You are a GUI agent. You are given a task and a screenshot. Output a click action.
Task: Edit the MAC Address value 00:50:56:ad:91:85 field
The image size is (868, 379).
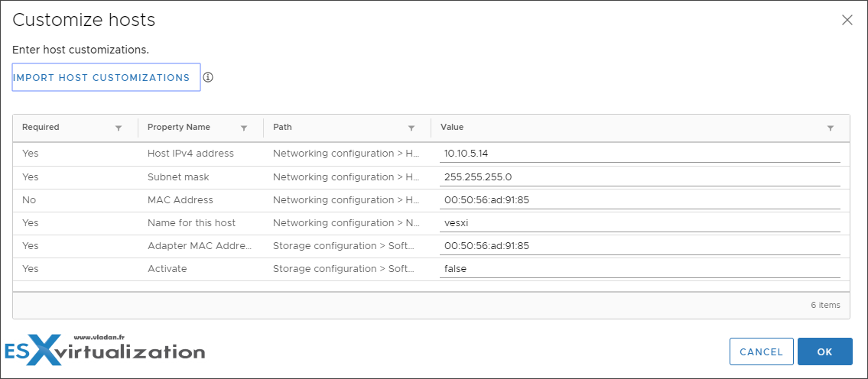pos(640,200)
